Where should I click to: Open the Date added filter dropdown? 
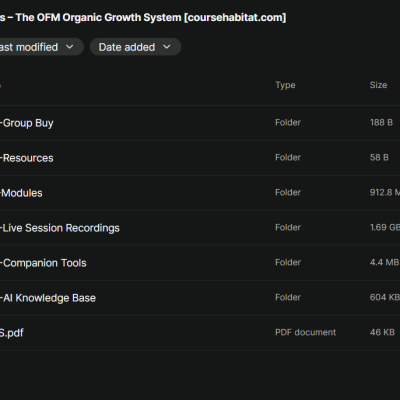(135, 47)
